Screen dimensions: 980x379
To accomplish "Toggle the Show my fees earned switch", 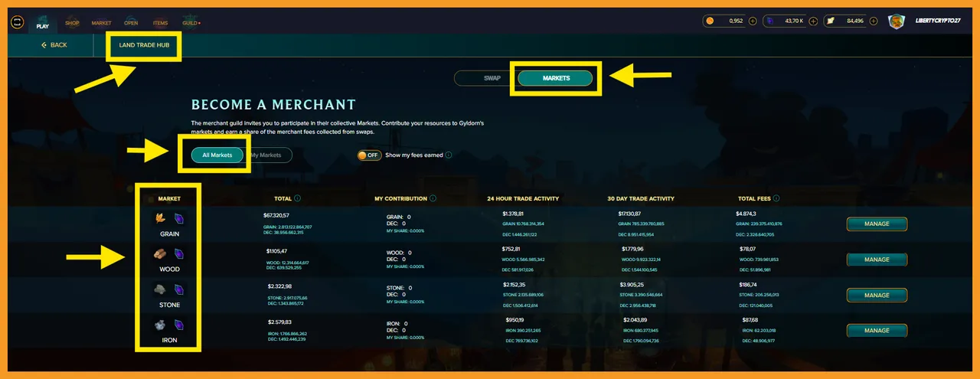I will click(x=369, y=155).
